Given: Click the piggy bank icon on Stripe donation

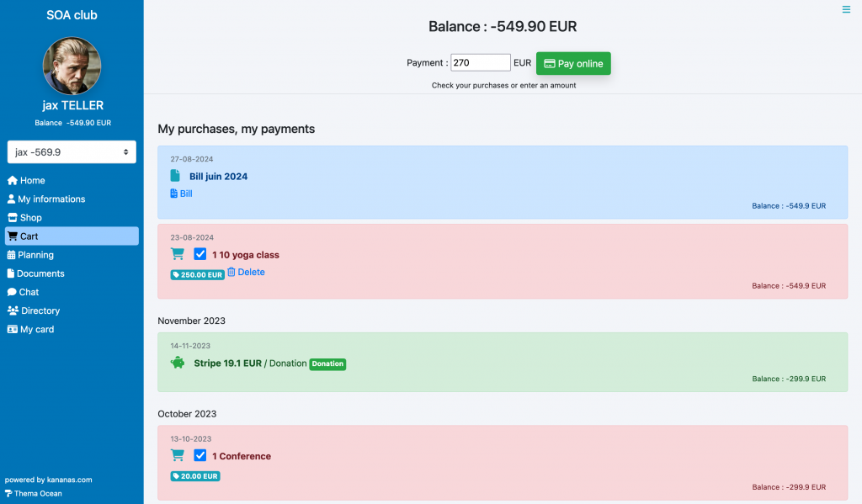Looking at the screenshot, I should (178, 363).
